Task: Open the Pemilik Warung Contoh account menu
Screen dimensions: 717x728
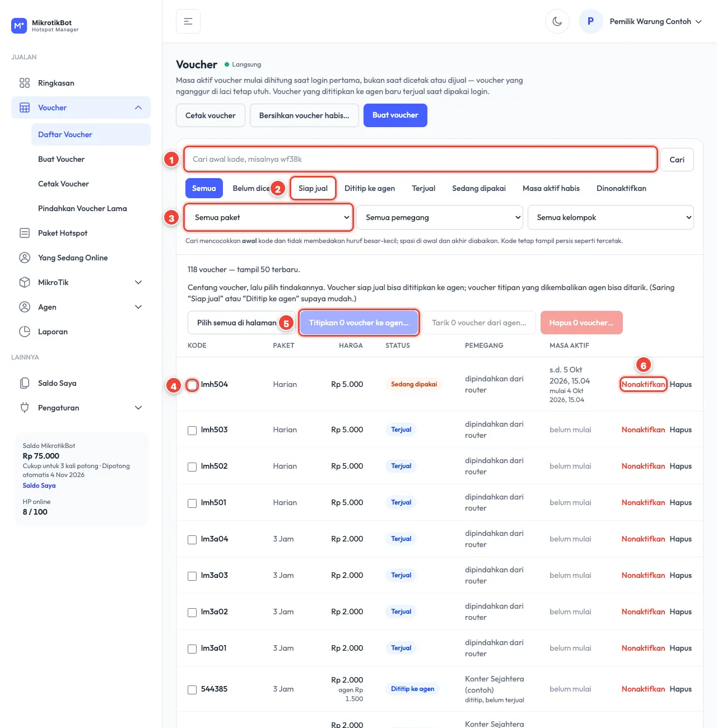Action: tap(655, 21)
